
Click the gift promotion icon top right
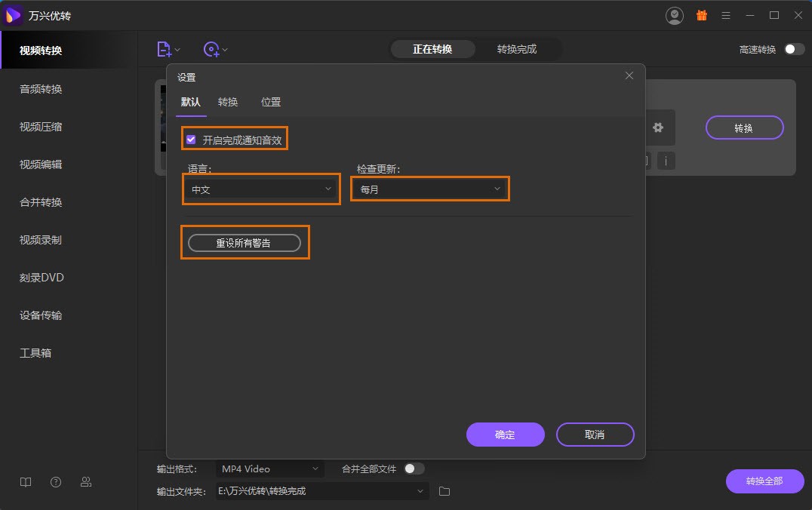tap(701, 15)
